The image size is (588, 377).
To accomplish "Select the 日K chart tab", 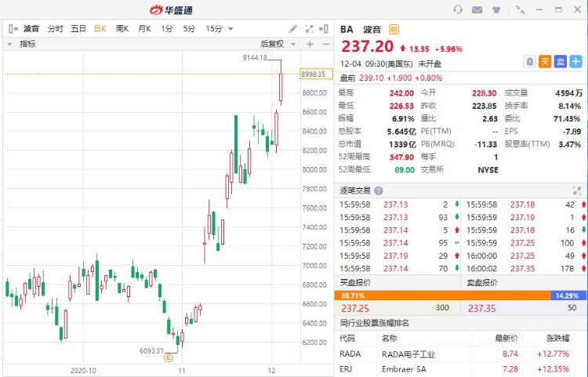I will [x=100, y=28].
